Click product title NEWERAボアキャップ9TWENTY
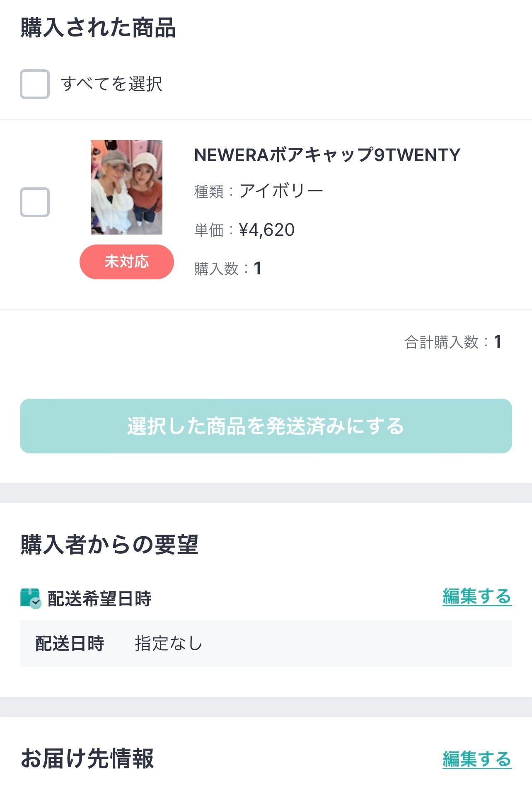The width and height of the screenshot is (532, 799). pos(327,155)
